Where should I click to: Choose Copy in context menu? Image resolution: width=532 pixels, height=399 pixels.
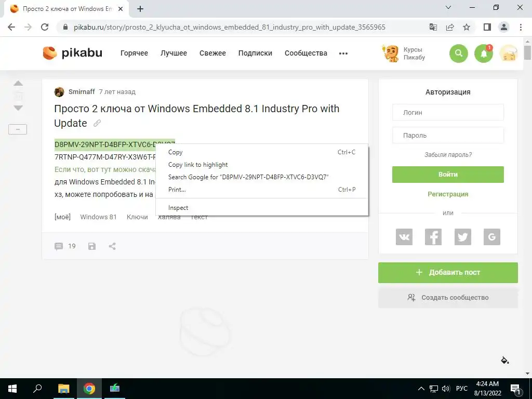tap(262, 152)
